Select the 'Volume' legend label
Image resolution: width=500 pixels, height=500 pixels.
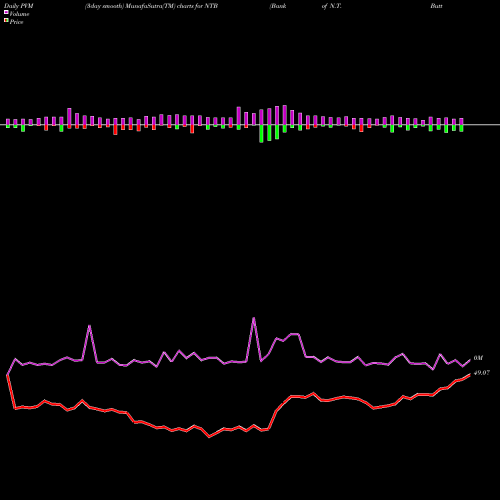(19, 14)
